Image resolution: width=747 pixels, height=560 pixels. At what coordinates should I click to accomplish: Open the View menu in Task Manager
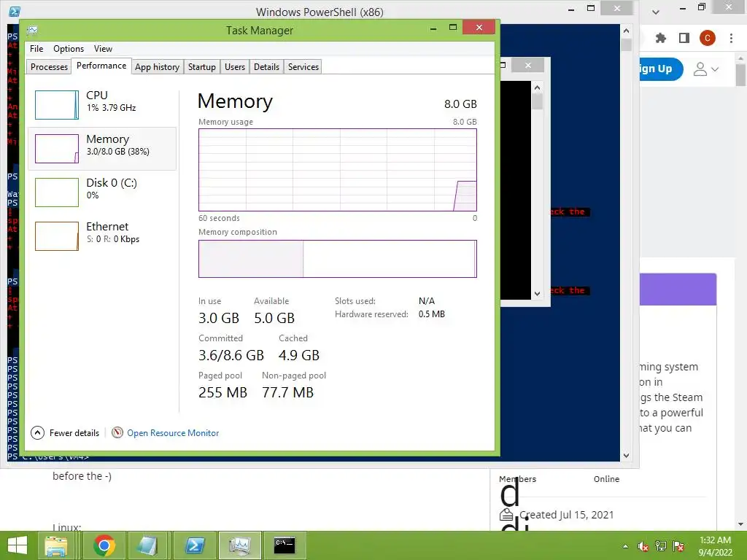(x=103, y=49)
